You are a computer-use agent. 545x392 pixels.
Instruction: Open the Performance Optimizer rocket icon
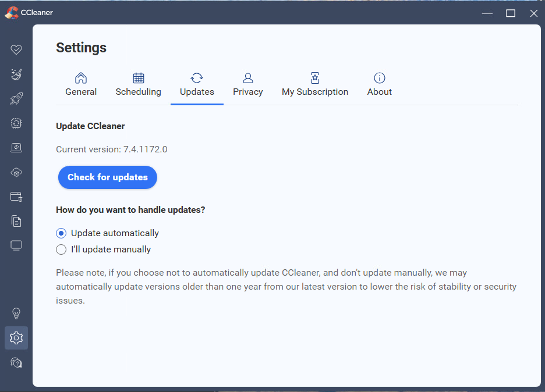tap(16, 99)
